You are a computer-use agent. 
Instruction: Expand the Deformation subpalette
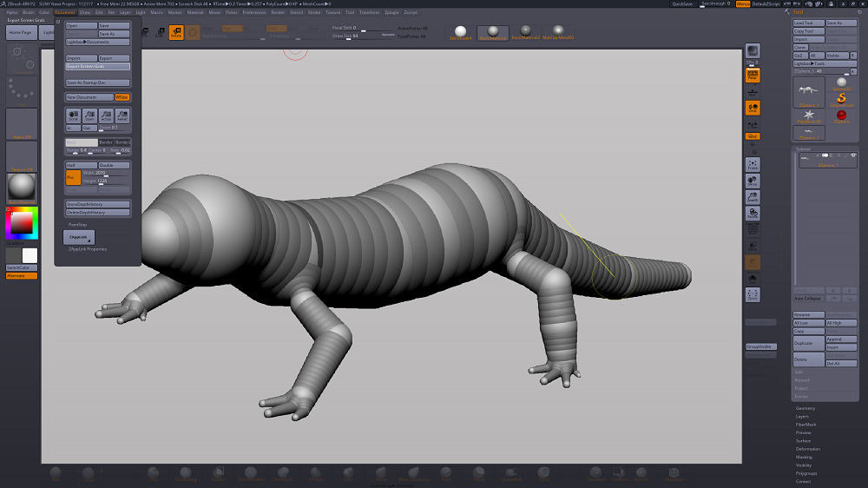click(807, 449)
